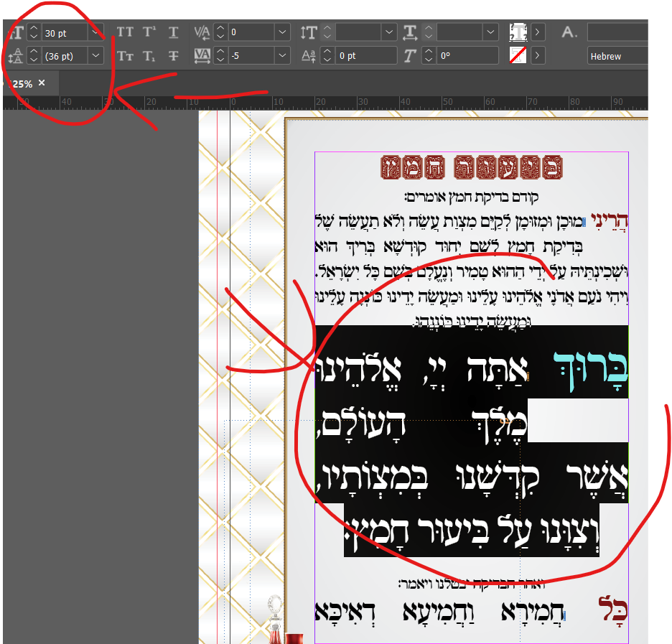Click the skew angle 0° field

(467, 56)
